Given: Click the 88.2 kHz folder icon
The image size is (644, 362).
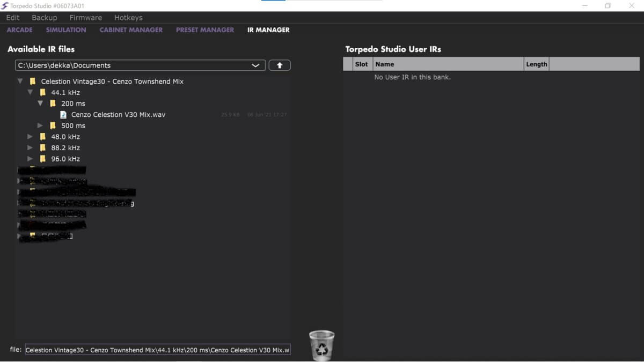Looking at the screenshot, I should pos(43,147).
